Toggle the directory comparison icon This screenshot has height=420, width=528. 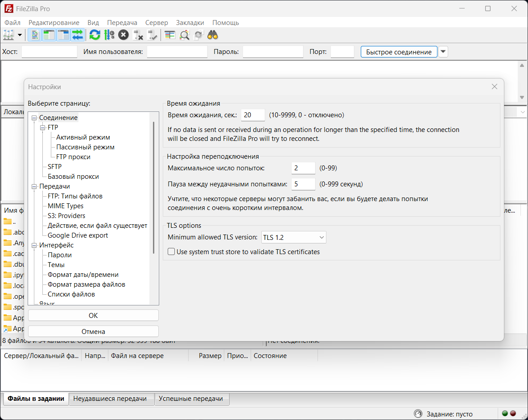coord(184,35)
